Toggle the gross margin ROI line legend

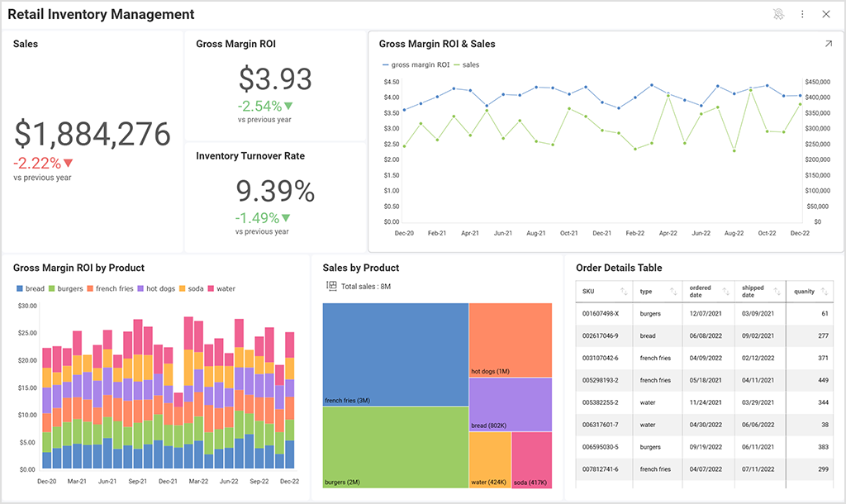[x=416, y=64]
